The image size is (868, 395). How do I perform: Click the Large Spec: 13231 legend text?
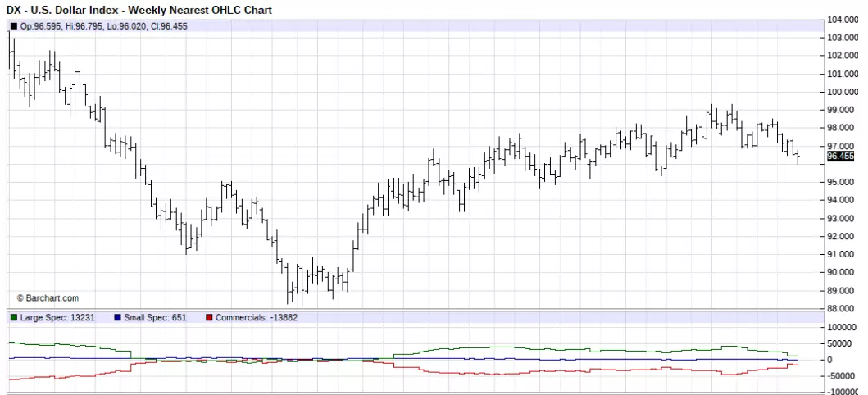click(x=48, y=317)
